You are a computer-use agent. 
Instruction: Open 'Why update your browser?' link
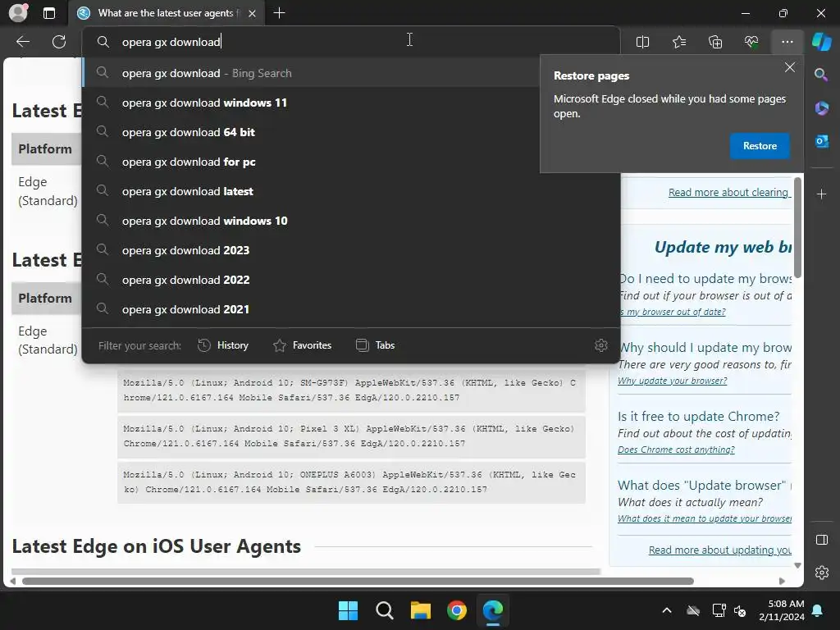(x=672, y=381)
